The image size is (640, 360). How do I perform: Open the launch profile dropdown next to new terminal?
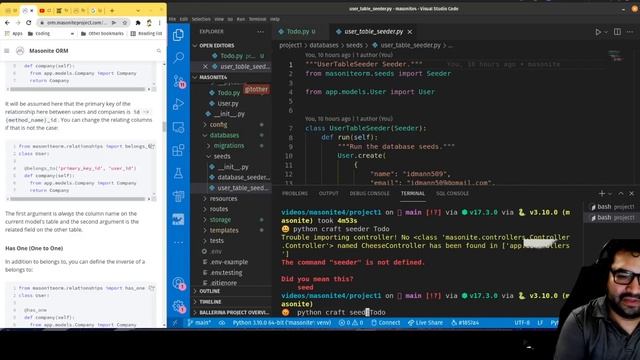[x=610, y=193]
